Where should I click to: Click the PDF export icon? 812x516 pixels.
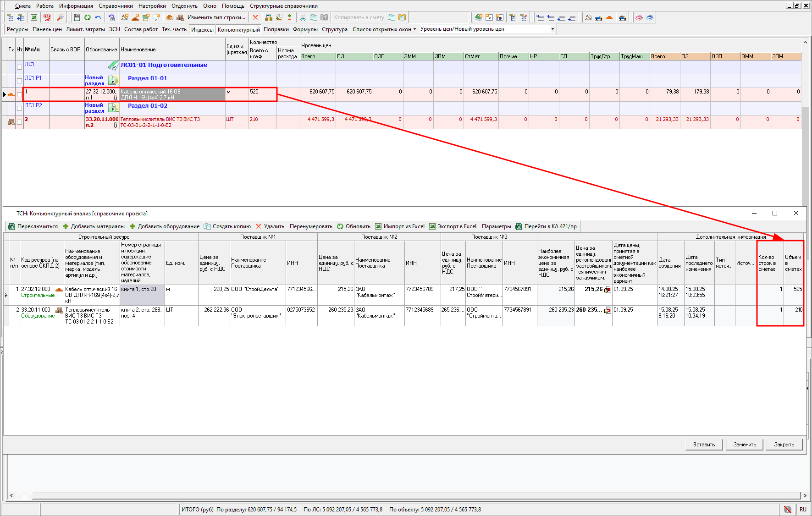(47, 17)
